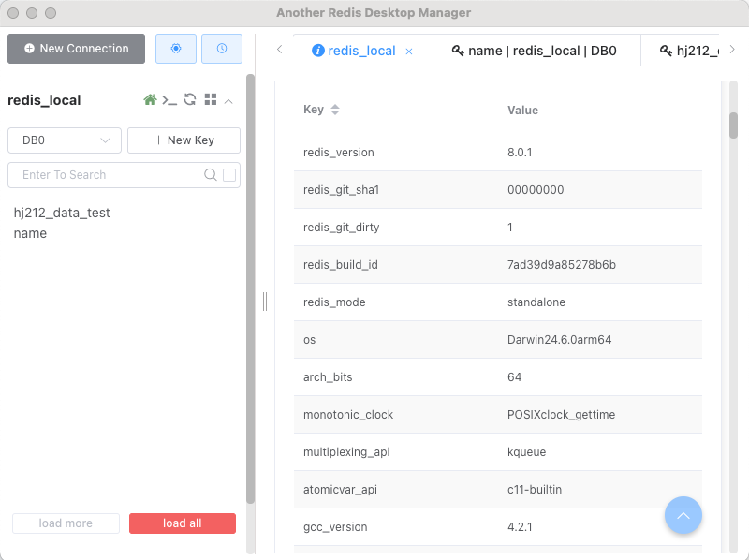
Task: Collapse the redis_local connection
Action: [228, 101]
